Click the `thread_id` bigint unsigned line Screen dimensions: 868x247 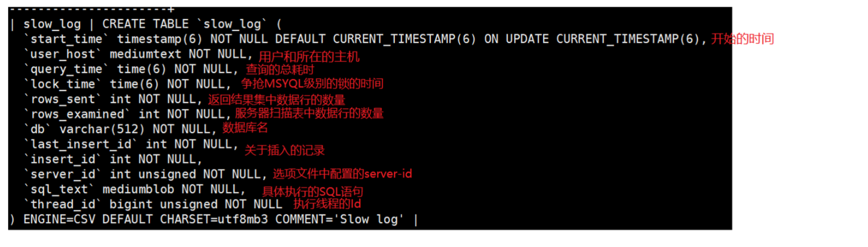pyautogui.click(x=153, y=204)
